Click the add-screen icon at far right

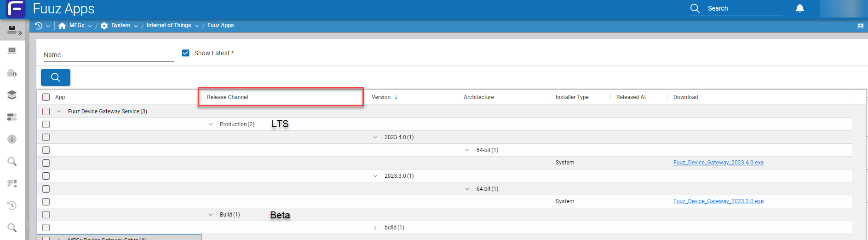pyautogui.click(x=860, y=26)
